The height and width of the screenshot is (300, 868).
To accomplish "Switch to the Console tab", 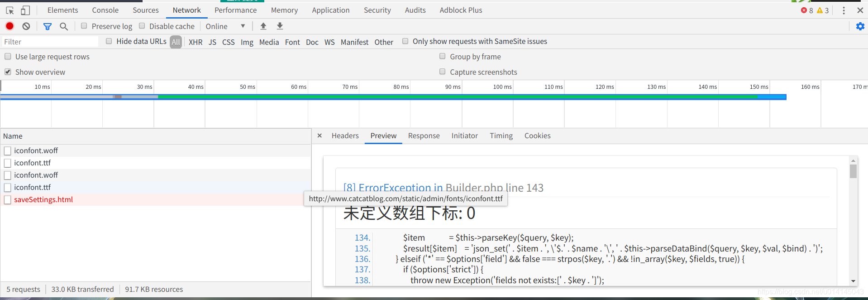I will point(105,10).
